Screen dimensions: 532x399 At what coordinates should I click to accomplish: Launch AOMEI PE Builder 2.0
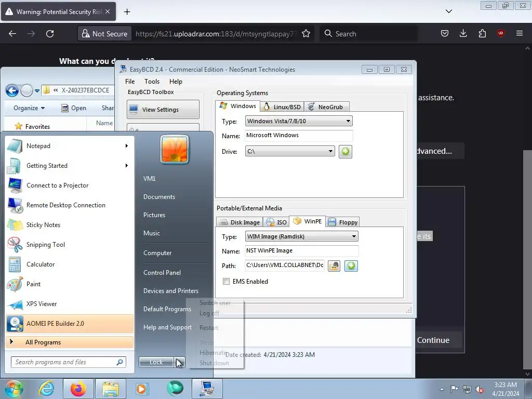point(69,323)
